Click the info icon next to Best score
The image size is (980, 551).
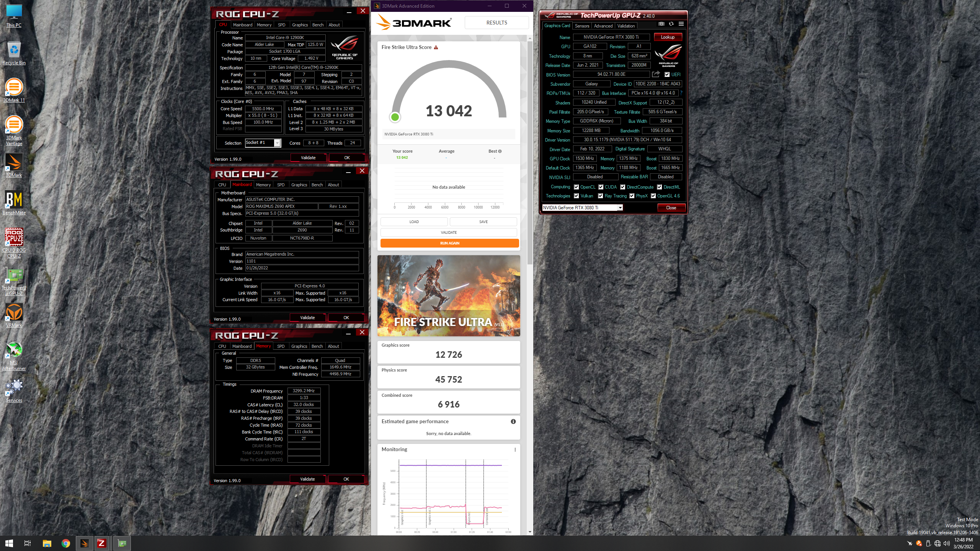click(500, 151)
